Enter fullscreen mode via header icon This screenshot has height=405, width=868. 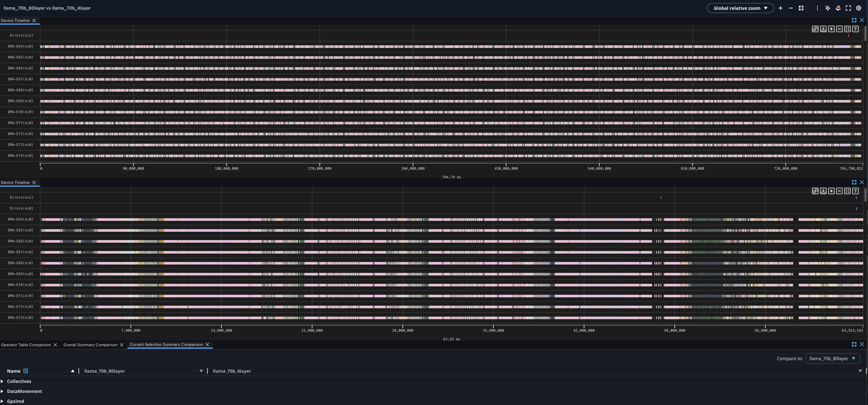(848, 8)
